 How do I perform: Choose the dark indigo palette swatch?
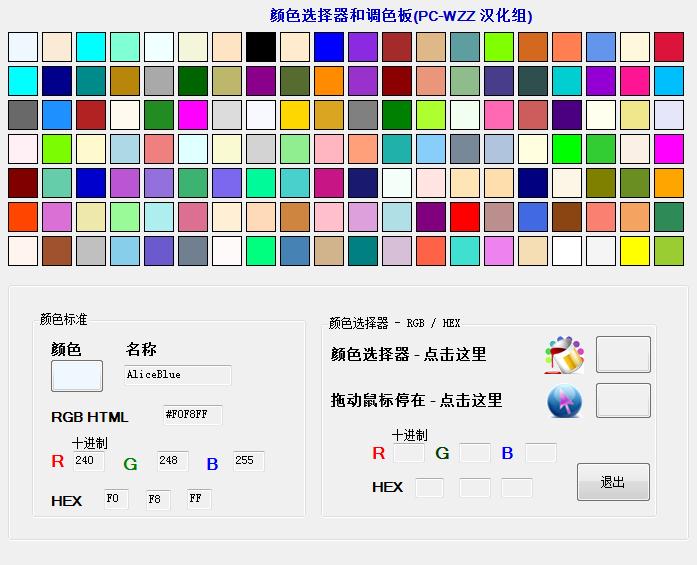tap(567, 115)
